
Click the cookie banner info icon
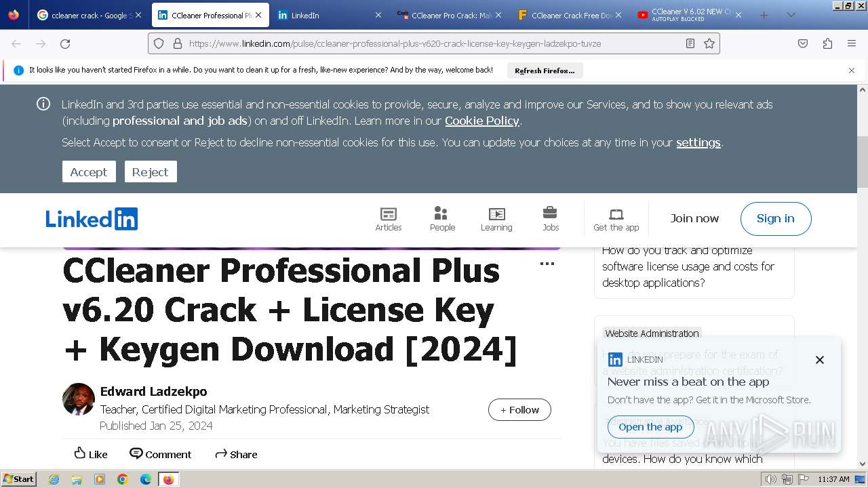pos(43,104)
